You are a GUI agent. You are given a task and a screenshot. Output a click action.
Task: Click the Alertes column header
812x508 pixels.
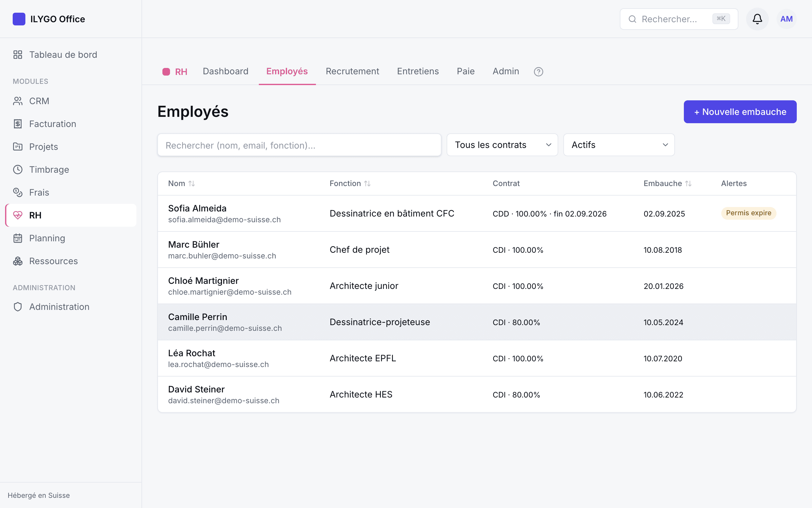coord(734,184)
